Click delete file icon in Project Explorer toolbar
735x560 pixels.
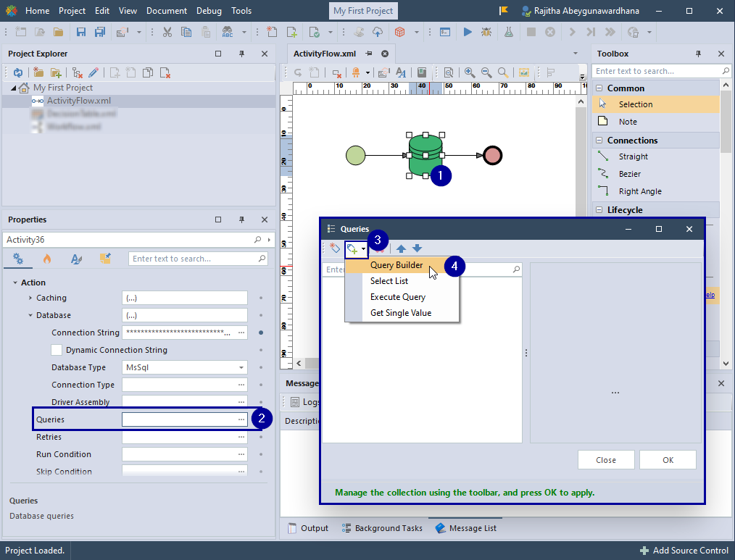pyautogui.click(x=165, y=72)
